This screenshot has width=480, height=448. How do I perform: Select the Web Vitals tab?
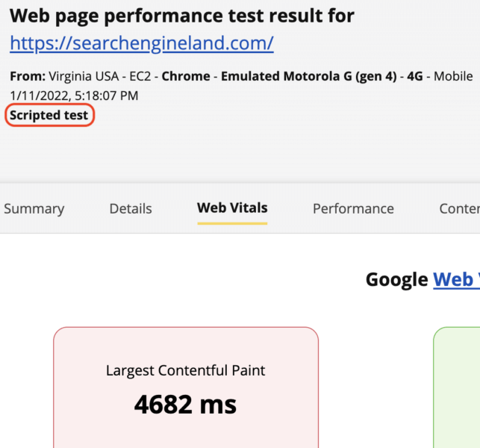pos(232,208)
